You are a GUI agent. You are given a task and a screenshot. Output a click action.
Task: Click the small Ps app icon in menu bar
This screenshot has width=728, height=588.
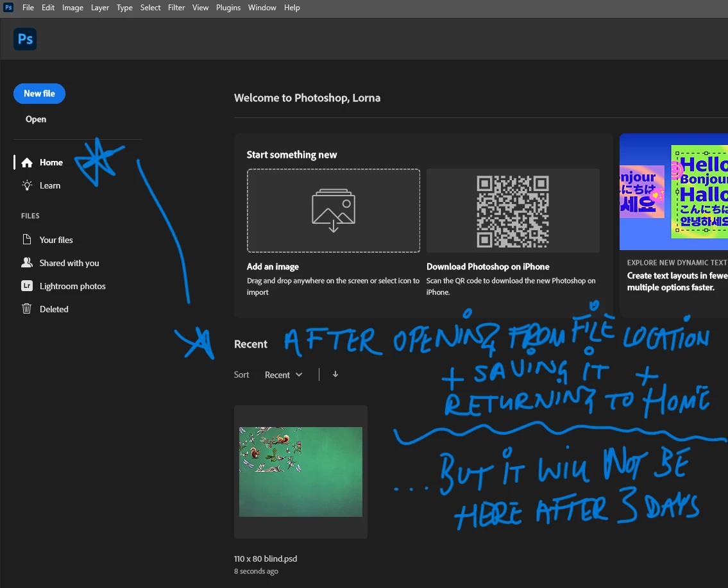pos(8,8)
